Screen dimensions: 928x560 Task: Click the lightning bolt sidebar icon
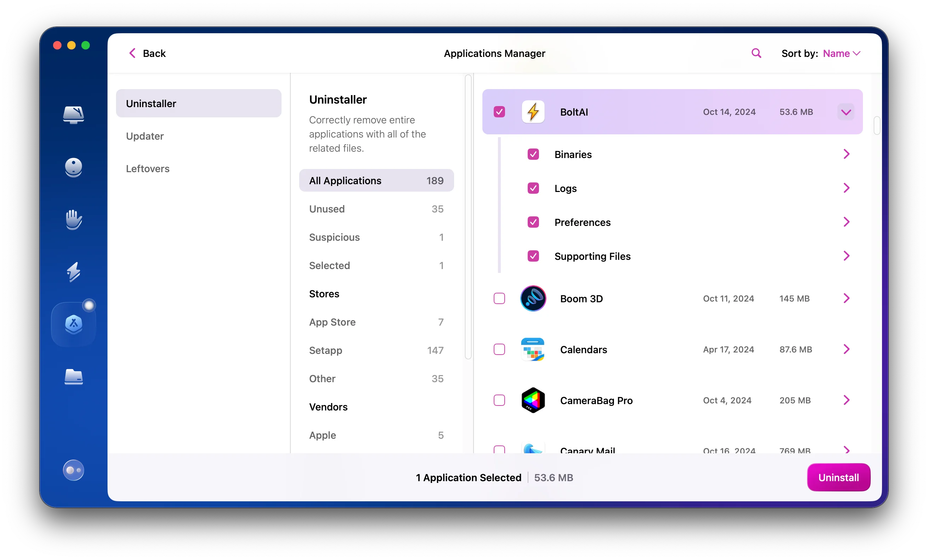(74, 270)
